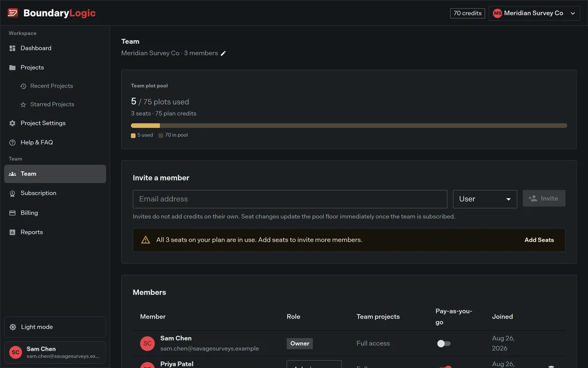Screen dimensions: 588x368
Task: Click '5 / 75 plots used' text
Action: (160, 102)
